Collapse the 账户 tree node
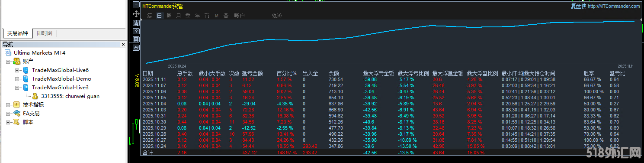This screenshot has height=163, width=644. [8, 62]
